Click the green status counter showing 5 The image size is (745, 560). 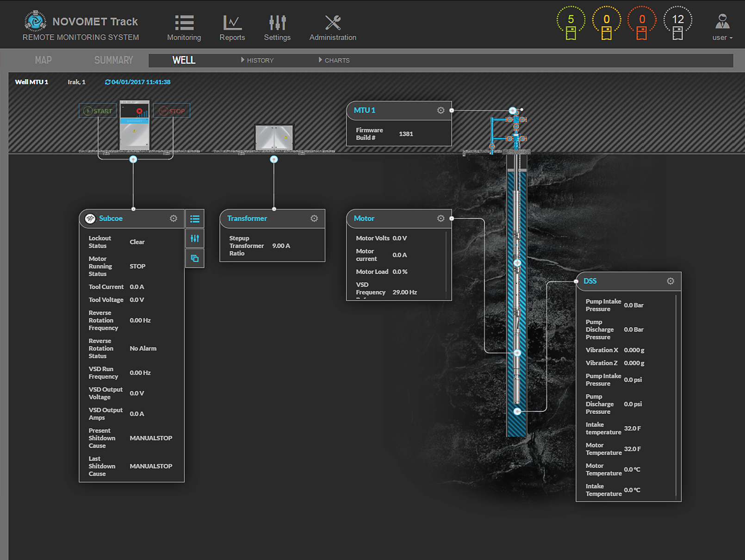pyautogui.click(x=571, y=24)
